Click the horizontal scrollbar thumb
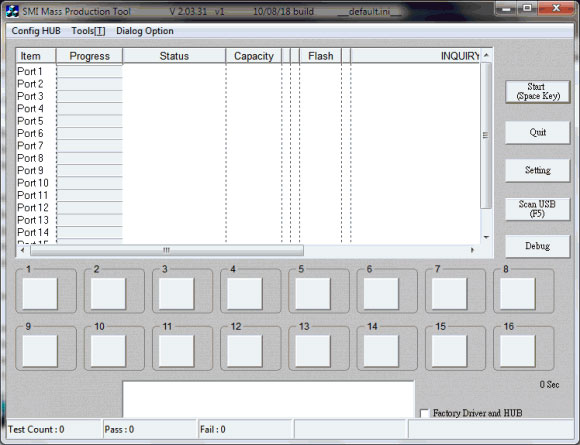 pyautogui.click(x=167, y=250)
